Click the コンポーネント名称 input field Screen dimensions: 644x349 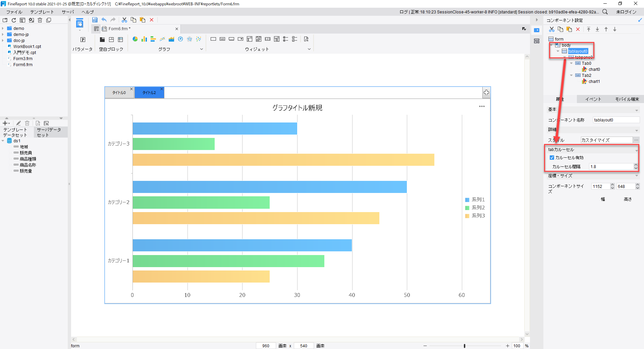(x=616, y=120)
